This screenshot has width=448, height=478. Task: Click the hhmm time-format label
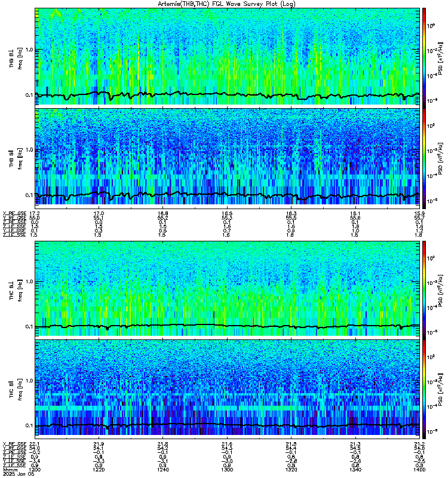10,470
